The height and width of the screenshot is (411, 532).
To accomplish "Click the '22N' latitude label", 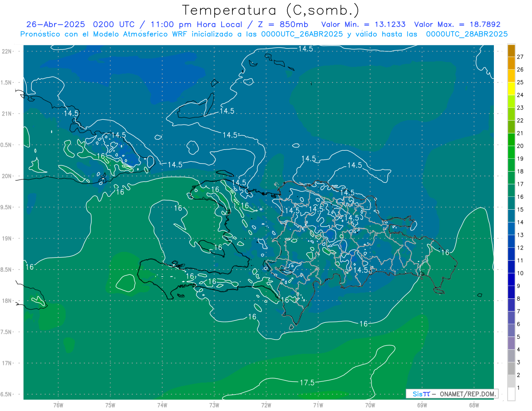I will tap(8, 51).
